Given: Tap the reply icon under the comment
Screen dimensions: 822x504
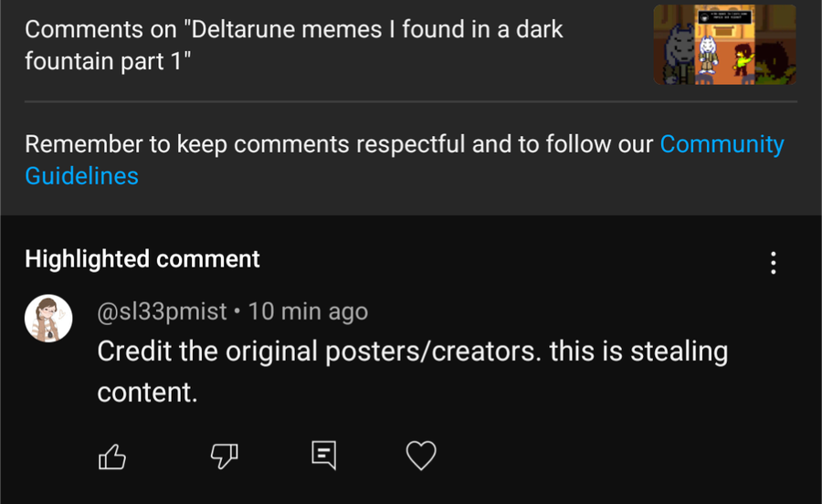Looking at the screenshot, I should coord(323,454).
